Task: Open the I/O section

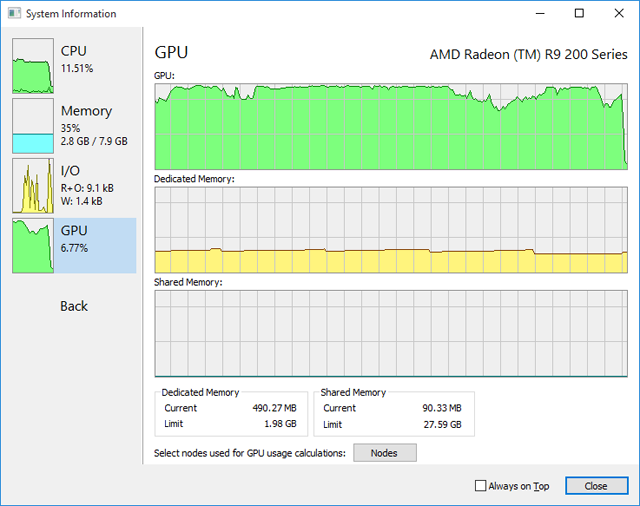Action: click(70, 171)
